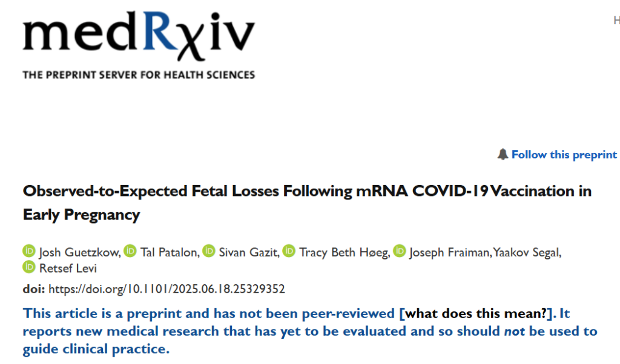The height and width of the screenshot is (364, 620).
Task: Open the ORCID icon next to Tal Patalon
Action: coord(130,251)
